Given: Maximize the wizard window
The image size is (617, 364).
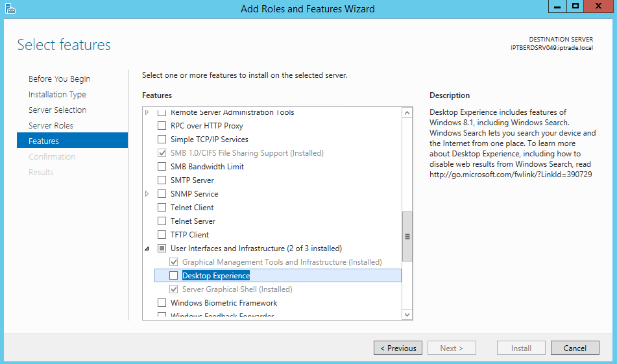Looking at the screenshot, I should click(575, 6).
